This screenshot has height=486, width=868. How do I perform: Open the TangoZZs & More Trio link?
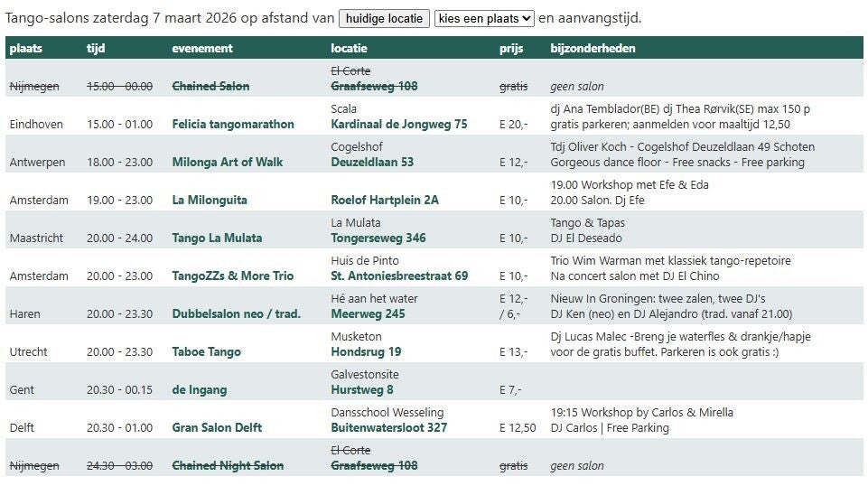233,276
